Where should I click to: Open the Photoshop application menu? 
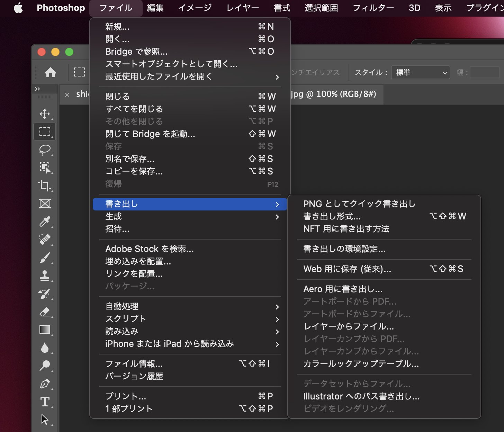(x=61, y=8)
